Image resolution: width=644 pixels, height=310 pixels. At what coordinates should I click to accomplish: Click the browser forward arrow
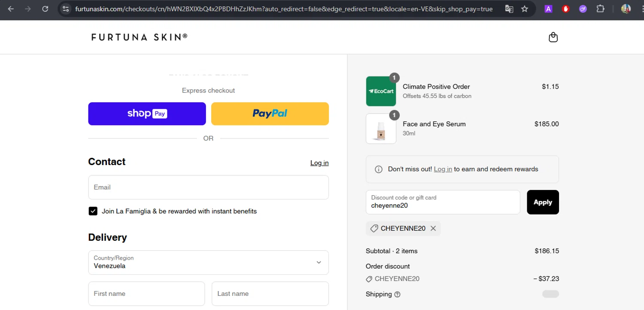28,9
